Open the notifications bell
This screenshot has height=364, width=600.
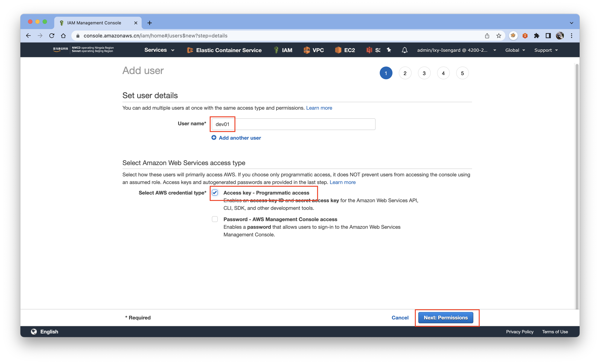[x=404, y=50]
